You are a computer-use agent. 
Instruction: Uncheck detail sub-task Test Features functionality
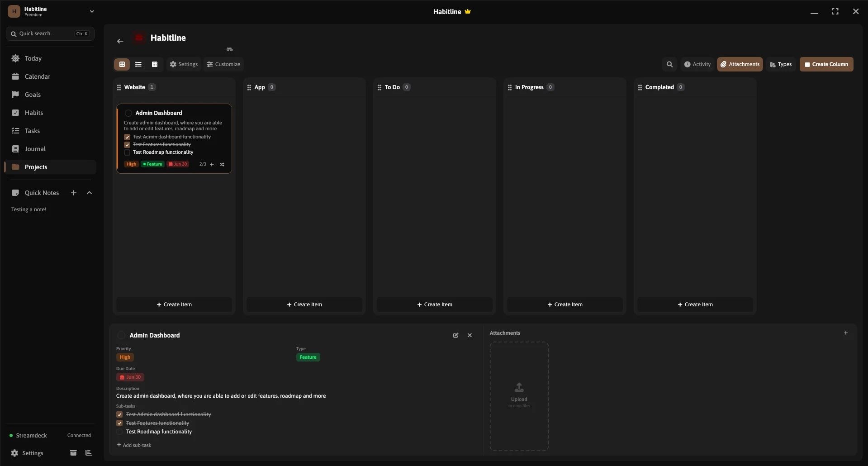click(119, 423)
